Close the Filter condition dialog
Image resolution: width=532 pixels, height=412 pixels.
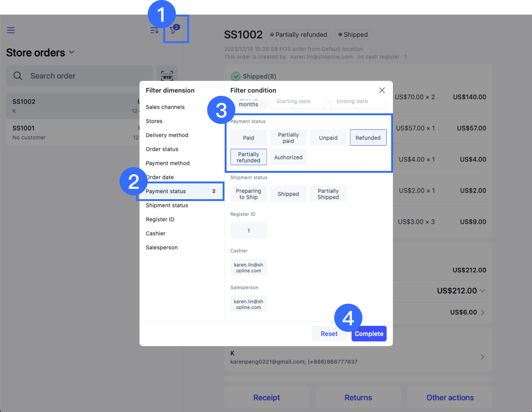tap(382, 90)
